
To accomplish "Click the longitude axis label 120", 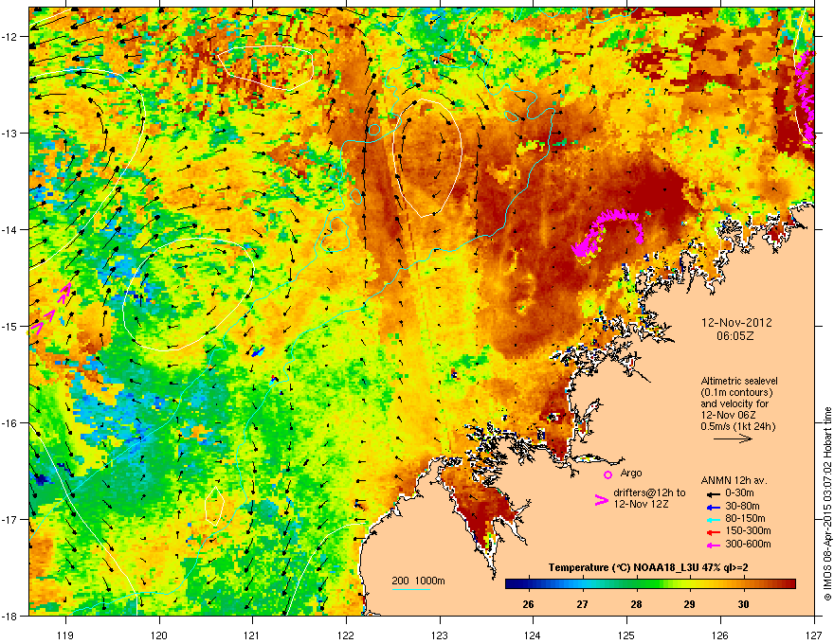I will (x=159, y=635).
